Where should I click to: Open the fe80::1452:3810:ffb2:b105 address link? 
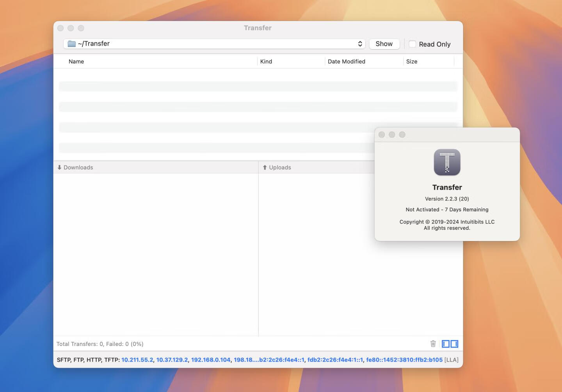[404, 360]
